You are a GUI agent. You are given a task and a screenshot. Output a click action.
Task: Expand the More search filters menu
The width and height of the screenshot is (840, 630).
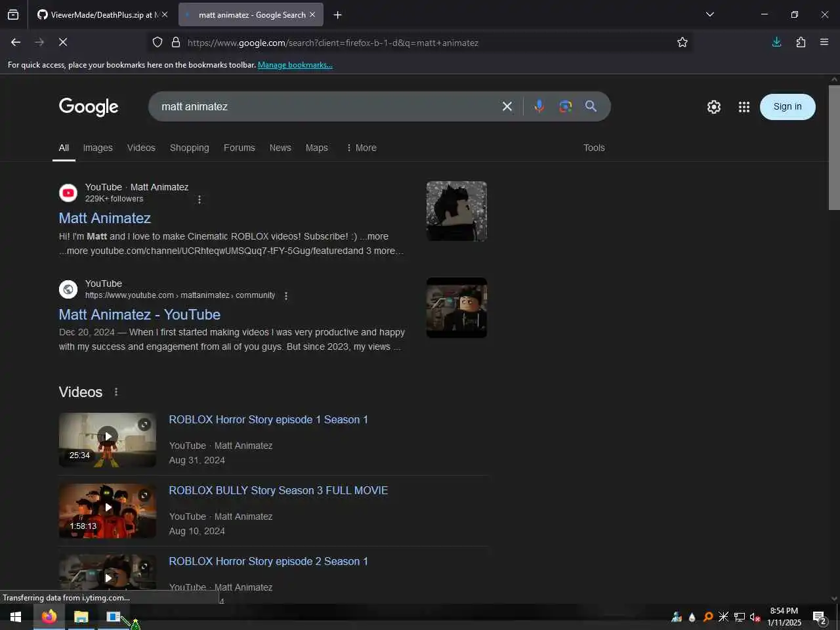point(361,148)
